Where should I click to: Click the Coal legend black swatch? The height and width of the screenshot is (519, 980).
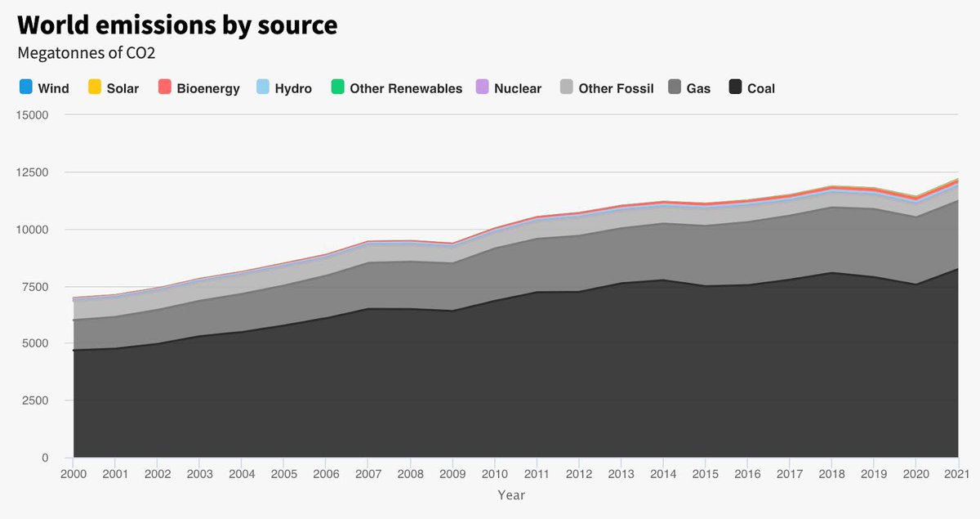[x=735, y=87]
